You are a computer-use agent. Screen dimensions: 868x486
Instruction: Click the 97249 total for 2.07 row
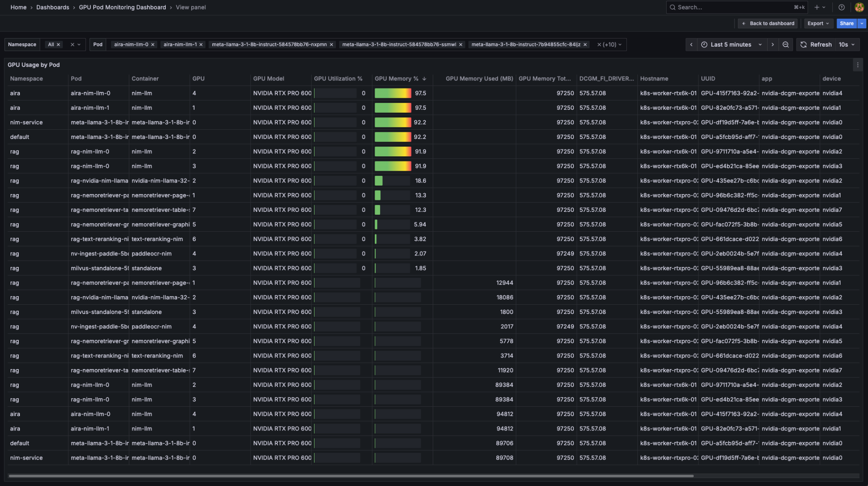(565, 254)
